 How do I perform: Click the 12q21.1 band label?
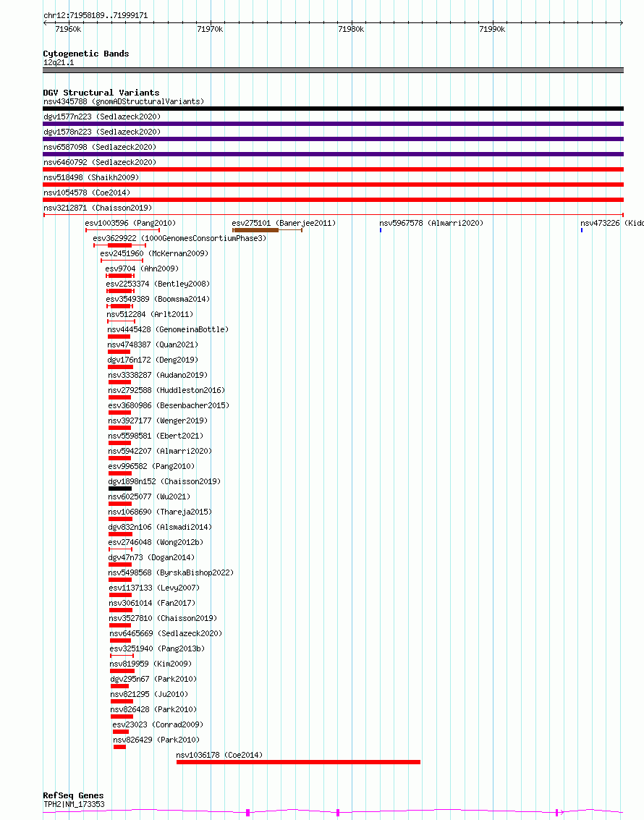(x=59, y=62)
